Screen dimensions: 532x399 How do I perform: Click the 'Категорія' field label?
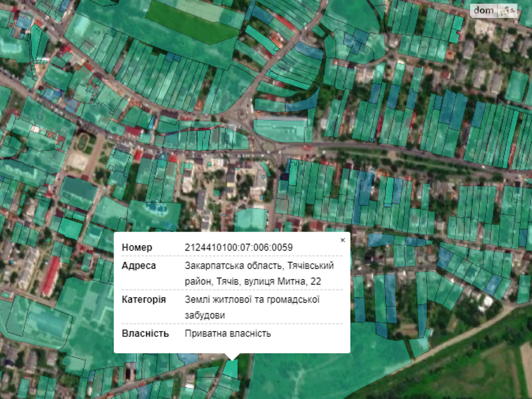click(x=144, y=300)
